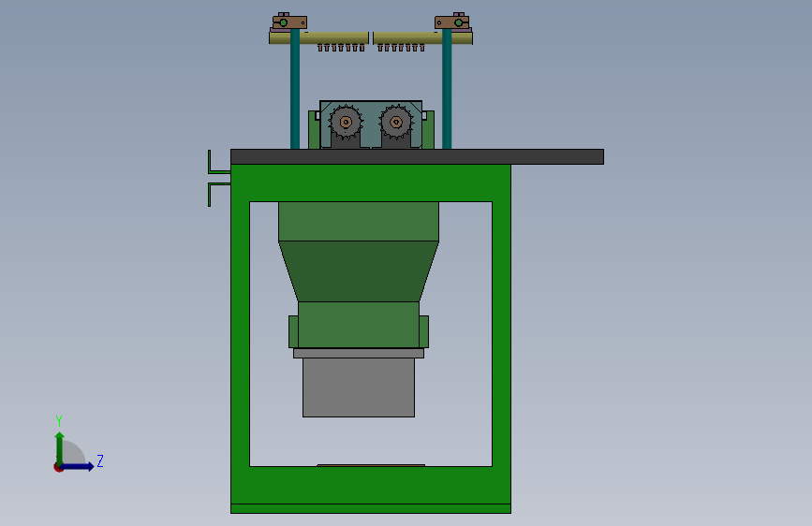Pick the right brown clamp bracket on top
812x526 pixels.
pyautogui.click(x=452, y=22)
